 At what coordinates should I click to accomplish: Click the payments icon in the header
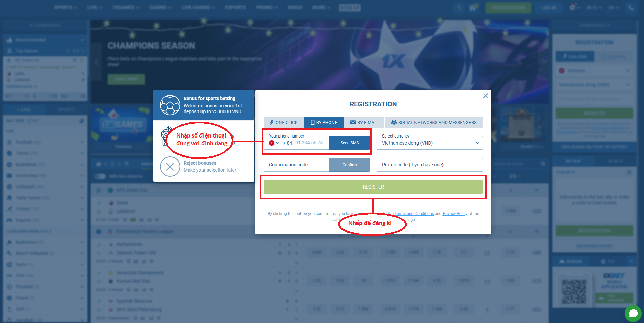click(460, 7)
